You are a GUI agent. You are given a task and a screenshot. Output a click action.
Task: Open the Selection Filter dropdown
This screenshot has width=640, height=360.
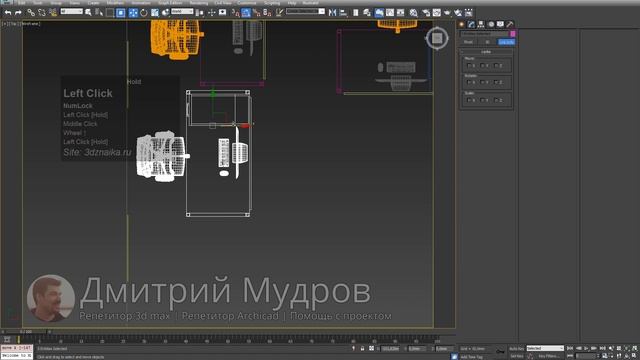point(71,11)
